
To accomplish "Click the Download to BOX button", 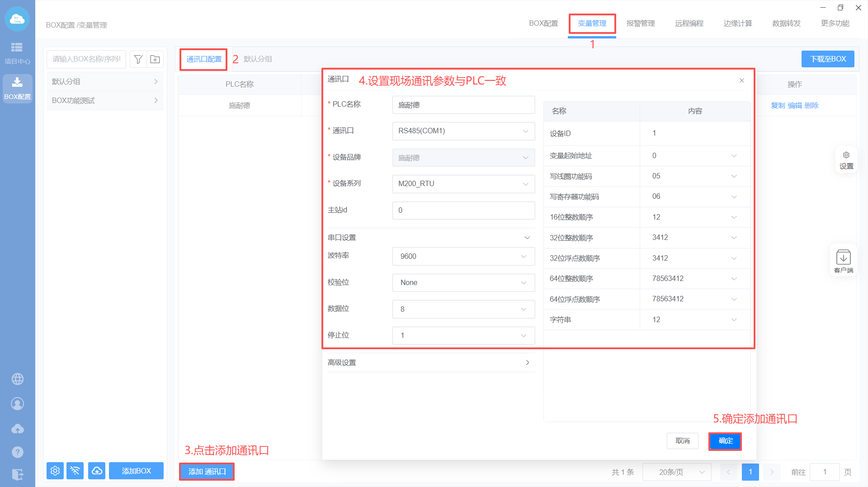I will [x=827, y=59].
